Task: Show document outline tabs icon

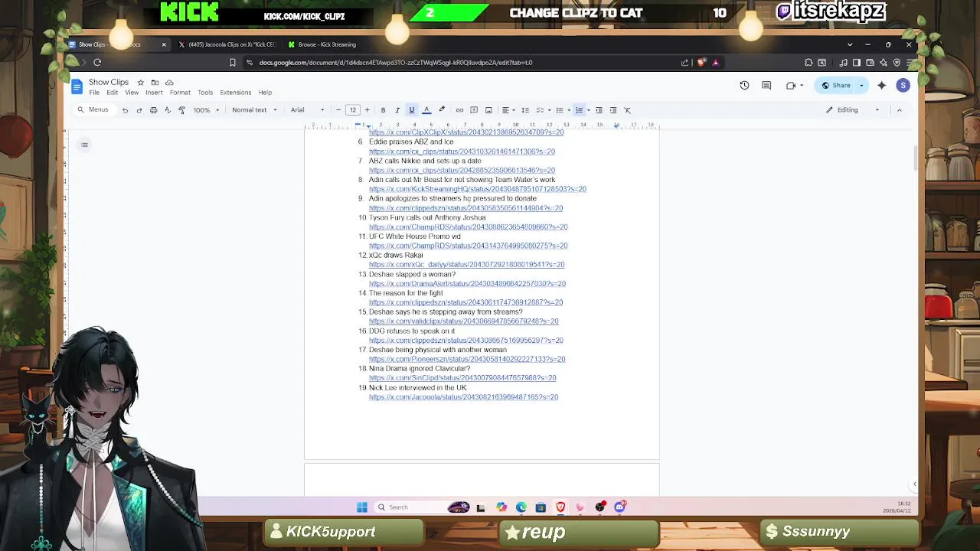Action: (84, 145)
